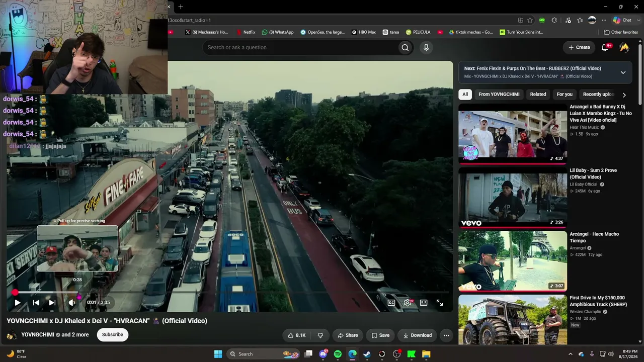Open the browser extensions puzzle icon
Screen dimensions: 644x362
(554, 20)
